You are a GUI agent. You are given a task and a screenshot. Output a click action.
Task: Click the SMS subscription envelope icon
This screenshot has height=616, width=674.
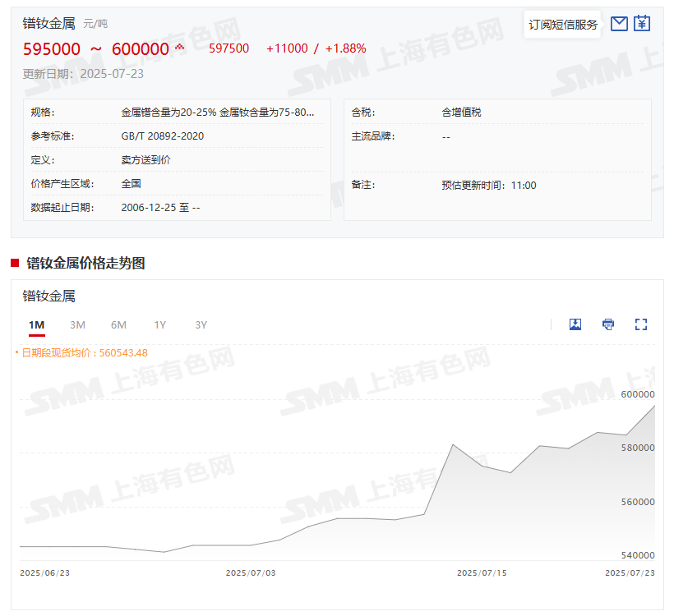tap(619, 24)
